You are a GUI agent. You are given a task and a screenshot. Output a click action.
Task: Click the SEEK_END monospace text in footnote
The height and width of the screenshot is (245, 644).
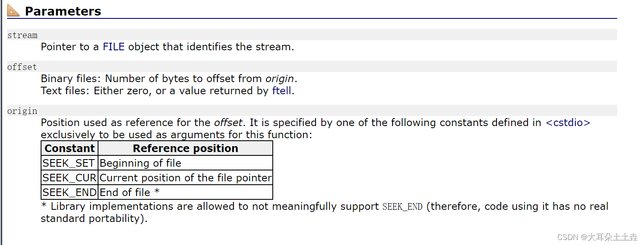click(402, 207)
